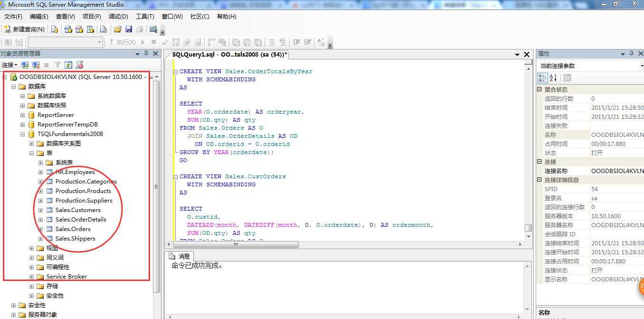
Task: Expand the 可编程性 folder node
Action: [x=31, y=267]
